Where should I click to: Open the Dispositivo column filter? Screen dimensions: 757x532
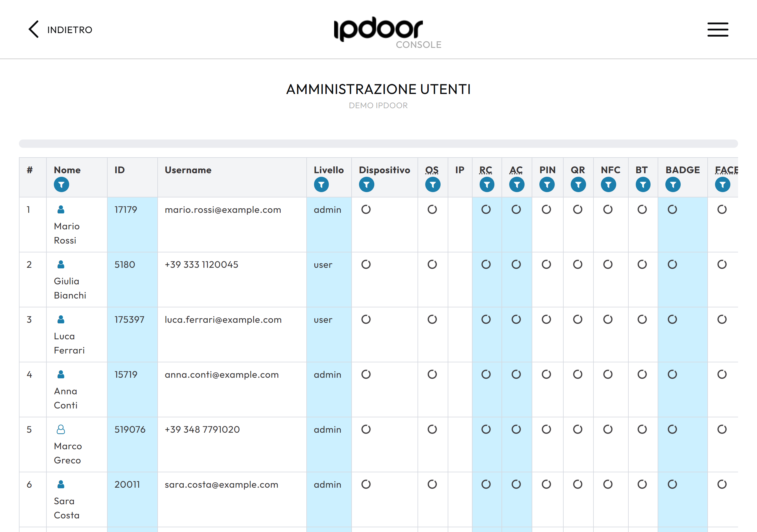(x=367, y=185)
